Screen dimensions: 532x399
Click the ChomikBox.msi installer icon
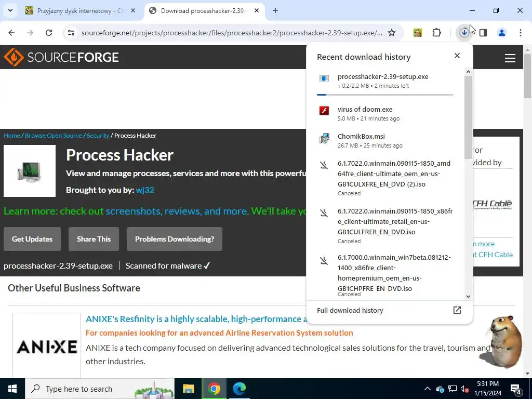324,138
